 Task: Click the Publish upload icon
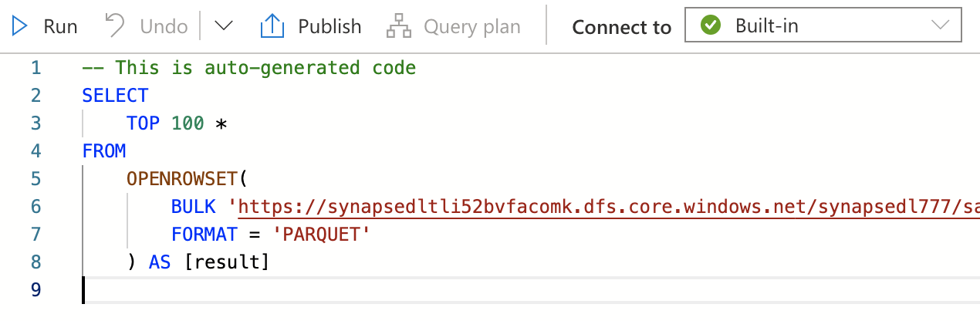pyautogui.click(x=272, y=26)
